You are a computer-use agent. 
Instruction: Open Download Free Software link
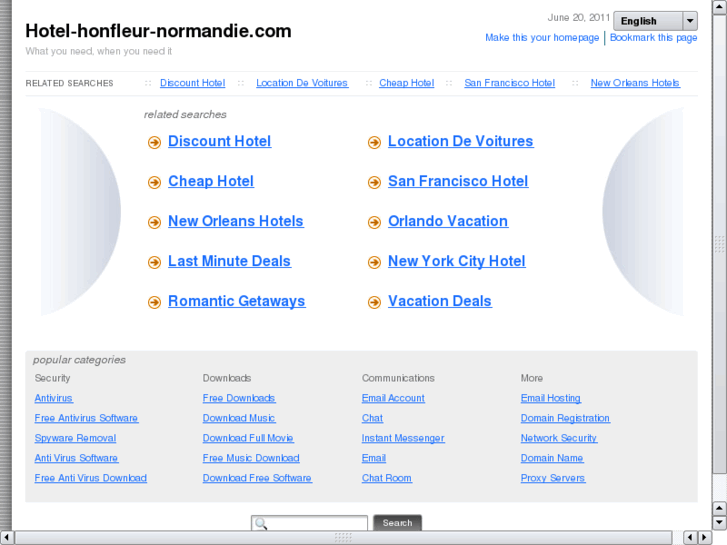[x=257, y=478]
